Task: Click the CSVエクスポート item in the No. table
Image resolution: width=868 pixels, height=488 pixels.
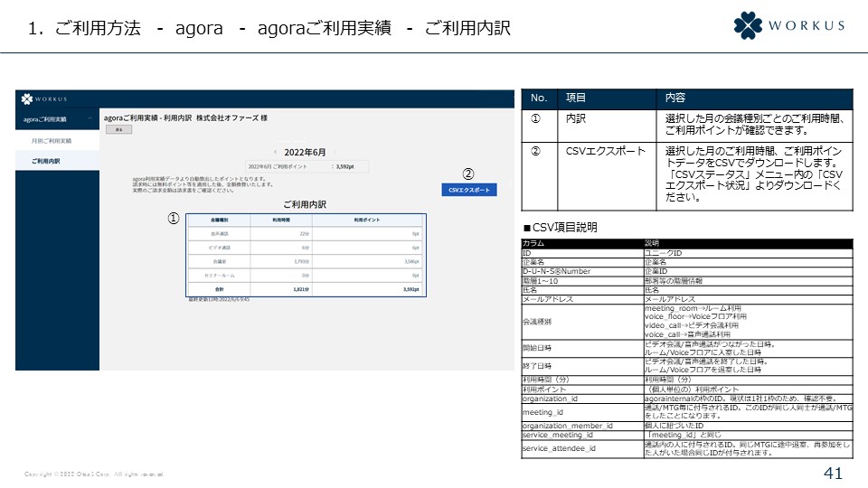Action: tap(606, 151)
